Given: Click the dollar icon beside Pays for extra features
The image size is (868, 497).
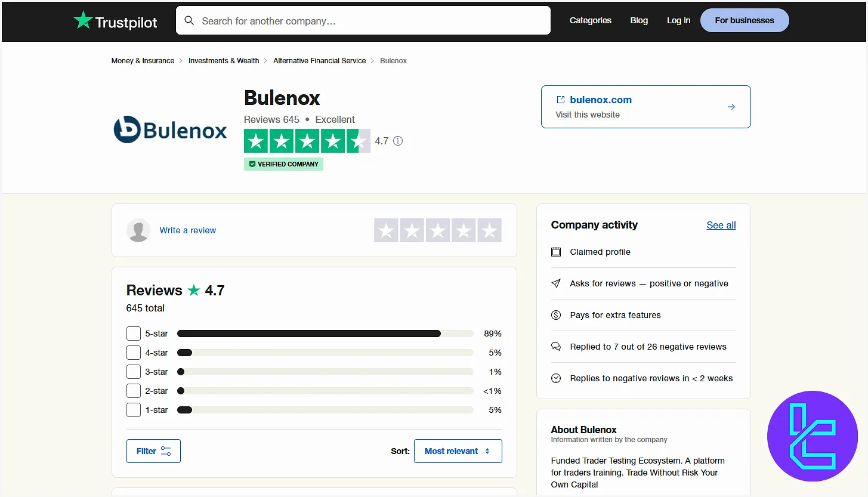Looking at the screenshot, I should 556,315.
